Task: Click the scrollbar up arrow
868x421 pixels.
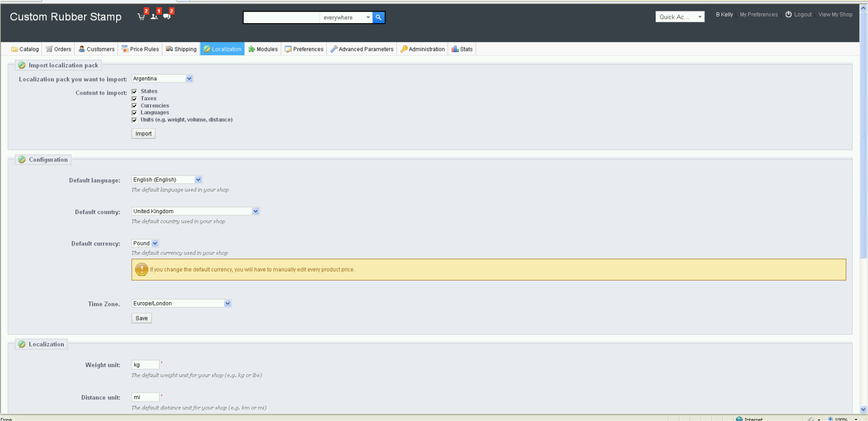Action: (863, 8)
